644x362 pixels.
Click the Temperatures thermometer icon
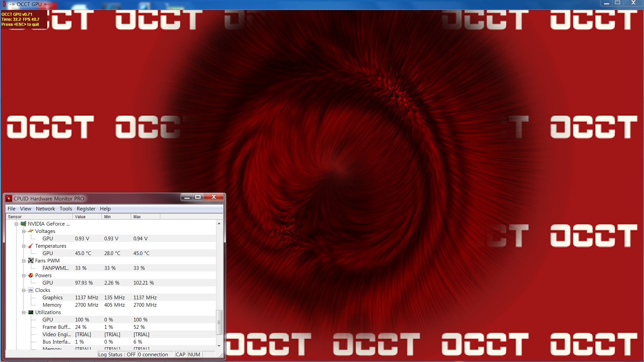[31, 246]
